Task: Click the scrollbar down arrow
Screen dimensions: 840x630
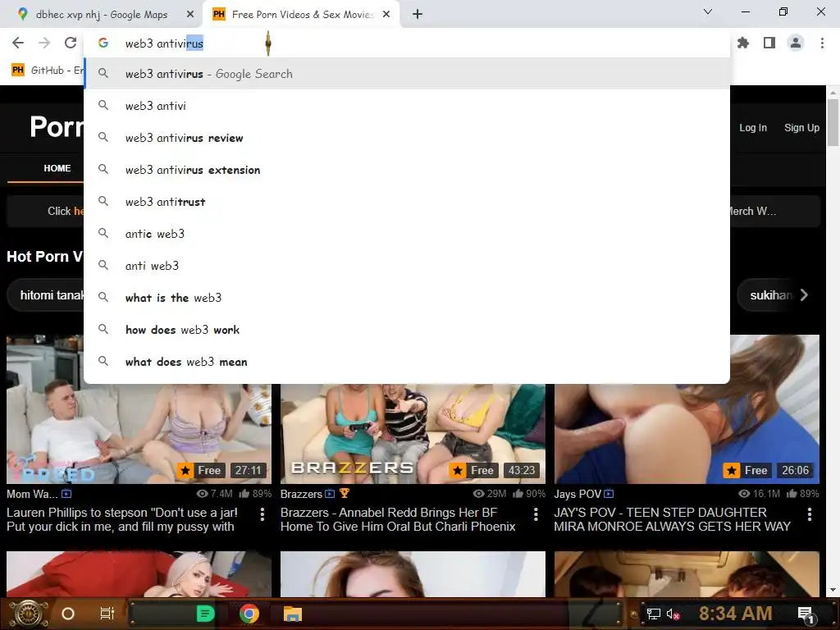Action: (x=833, y=590)
